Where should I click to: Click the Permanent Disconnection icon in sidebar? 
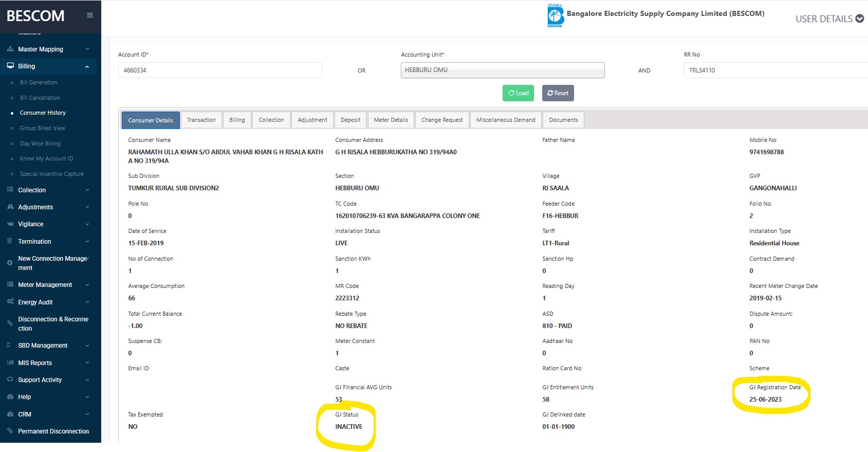coord(10,431)
